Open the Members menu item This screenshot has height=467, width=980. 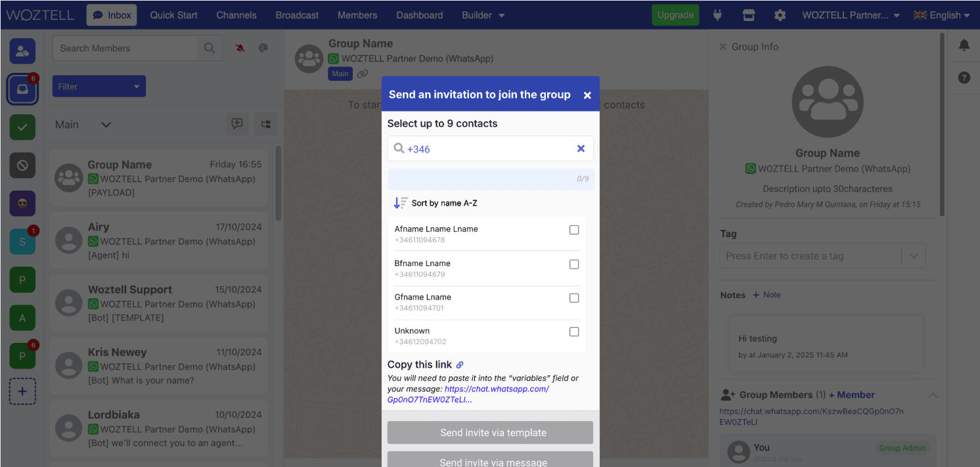[357, 15]
